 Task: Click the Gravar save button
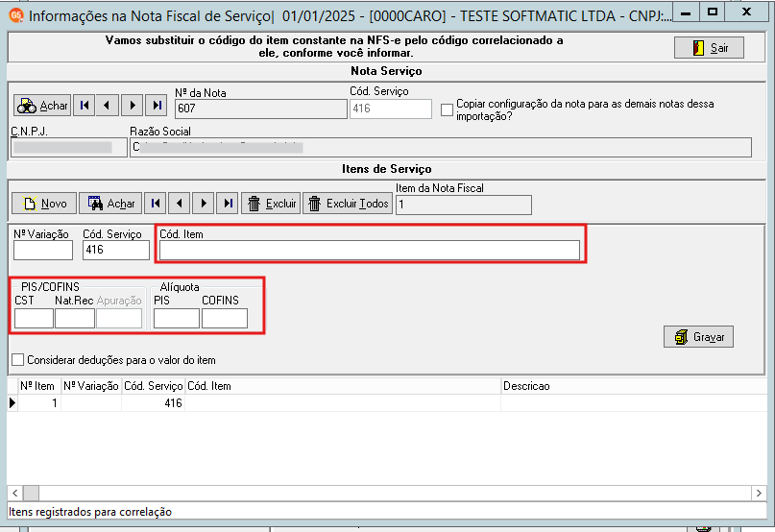[x=698, y=337]
